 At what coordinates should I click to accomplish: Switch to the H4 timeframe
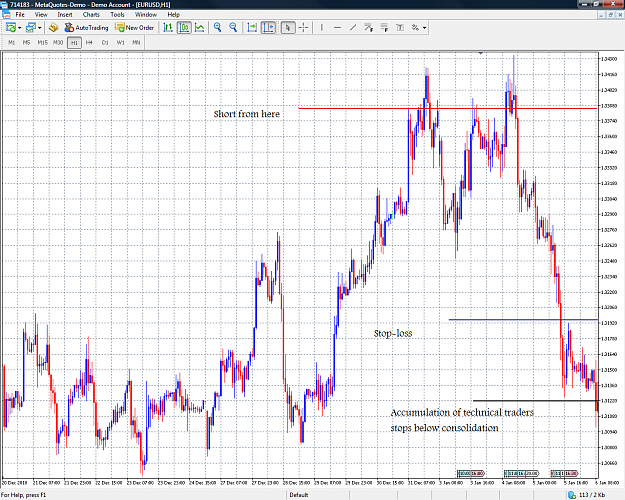coord(89,43)
